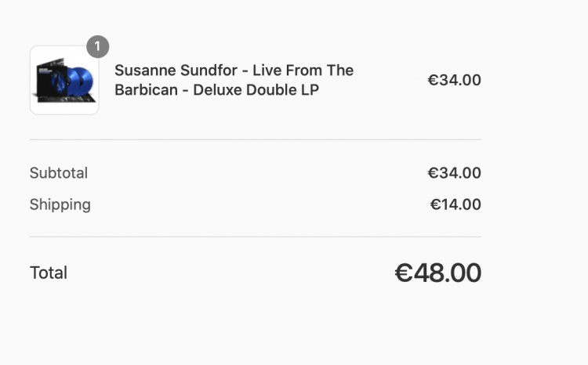Click the word Barbican in product title
This screenshot has width=588, height=365.
143,90
